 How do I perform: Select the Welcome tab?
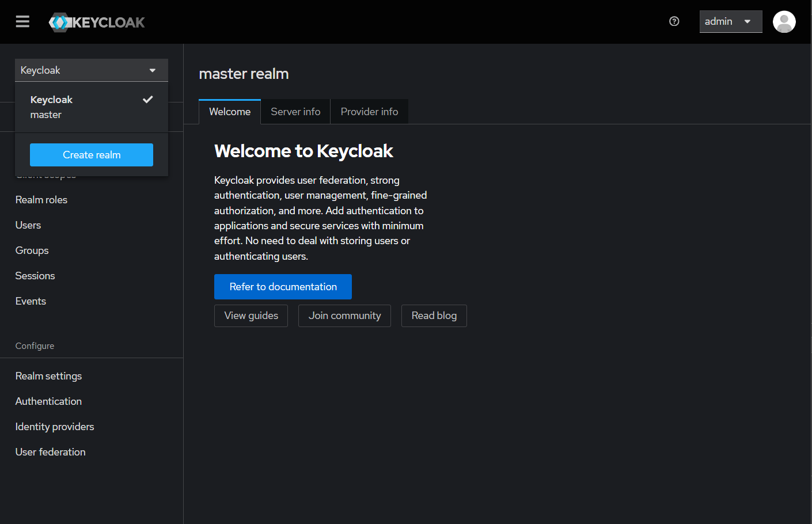pyautogui.click(x=229, y=111)
